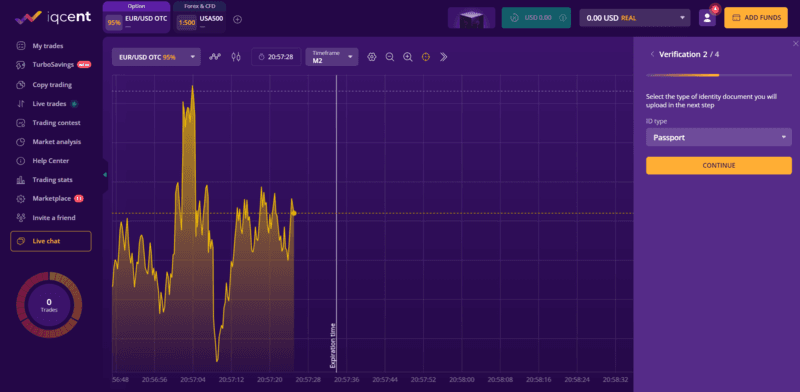
Task: Open the bonus cube promo thumbnail
Action: 471,18
